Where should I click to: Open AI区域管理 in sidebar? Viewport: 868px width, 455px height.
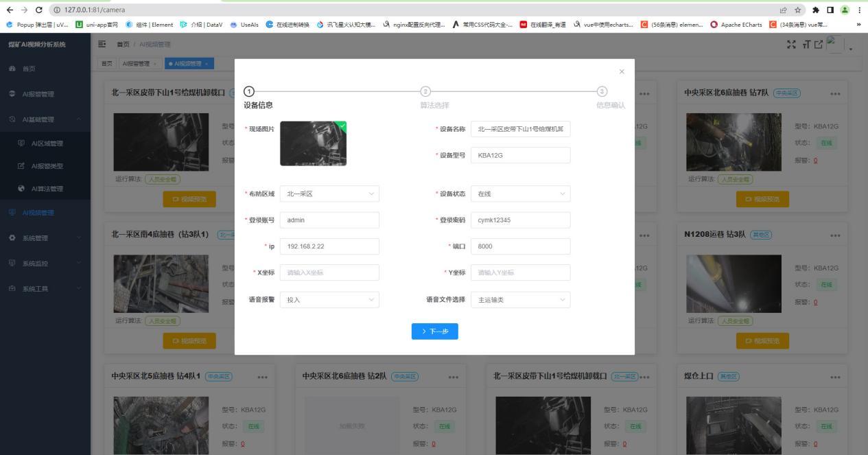coord(47,143)
